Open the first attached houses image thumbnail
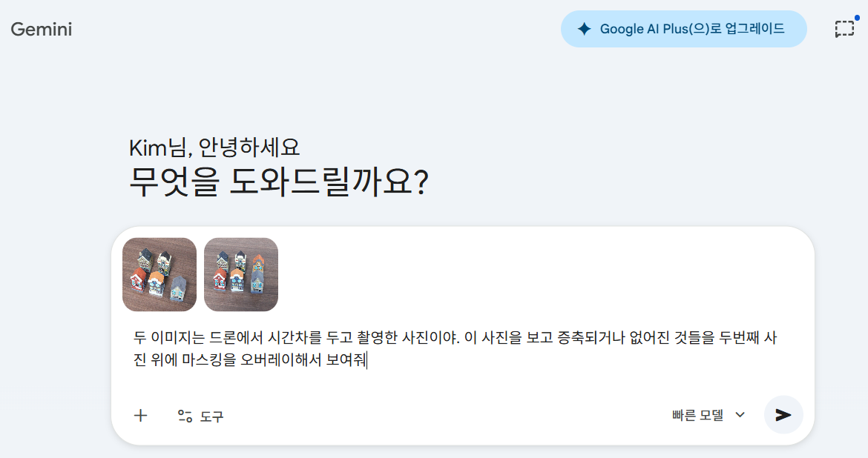 click(160, 274)
